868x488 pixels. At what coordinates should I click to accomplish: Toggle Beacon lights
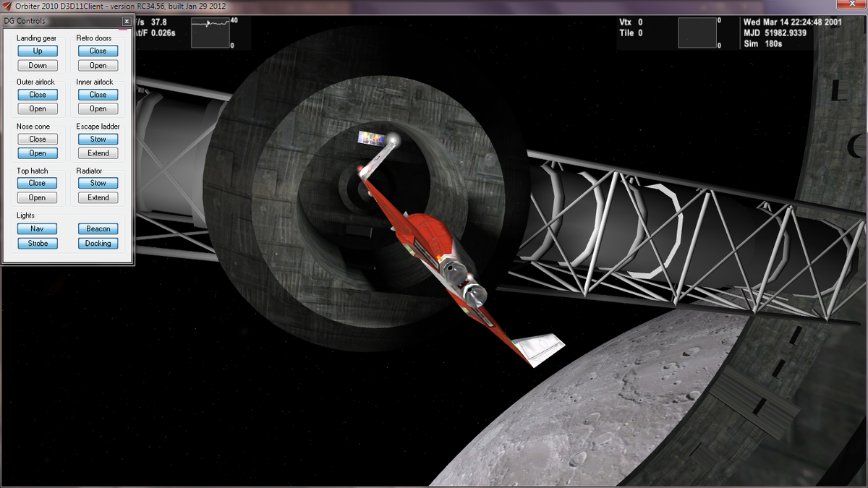coord(98,228)
